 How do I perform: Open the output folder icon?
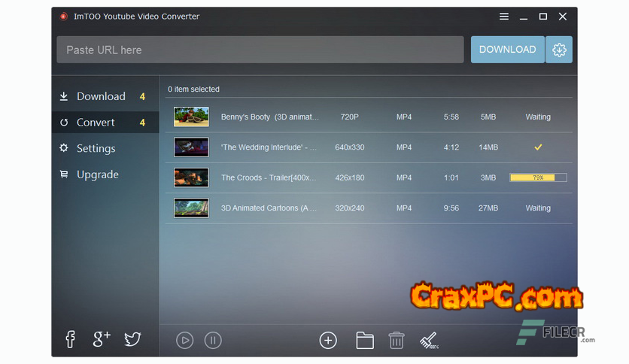[365, 341]
